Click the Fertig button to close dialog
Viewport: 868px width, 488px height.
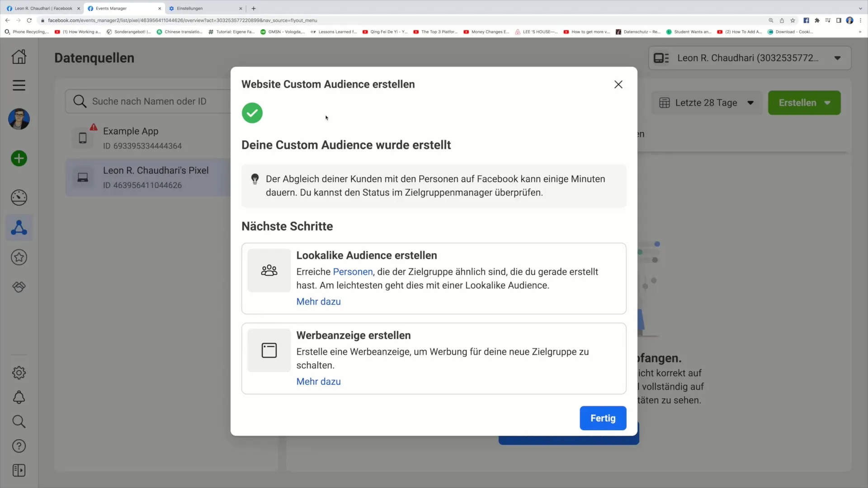click(x=603, y=418)
